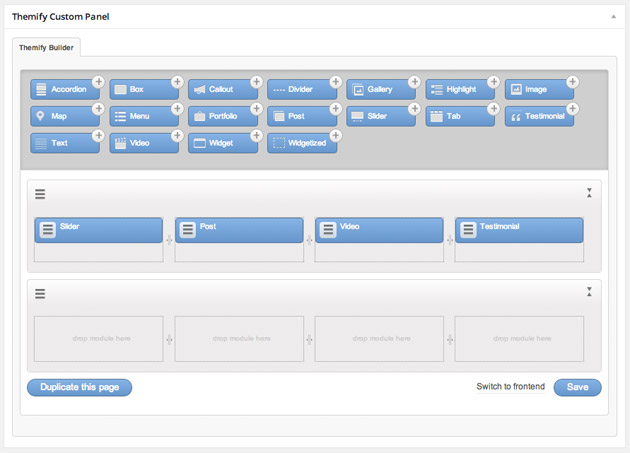Select the Portfolio module button
The width and height of the screenshot is (630, 453).
(223, 116)
